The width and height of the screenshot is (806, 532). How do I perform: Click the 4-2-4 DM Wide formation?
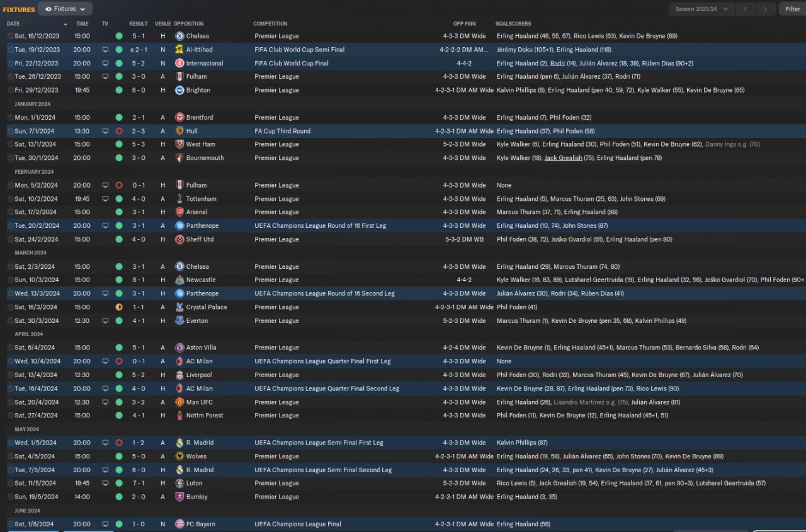(x=465, y=348)
